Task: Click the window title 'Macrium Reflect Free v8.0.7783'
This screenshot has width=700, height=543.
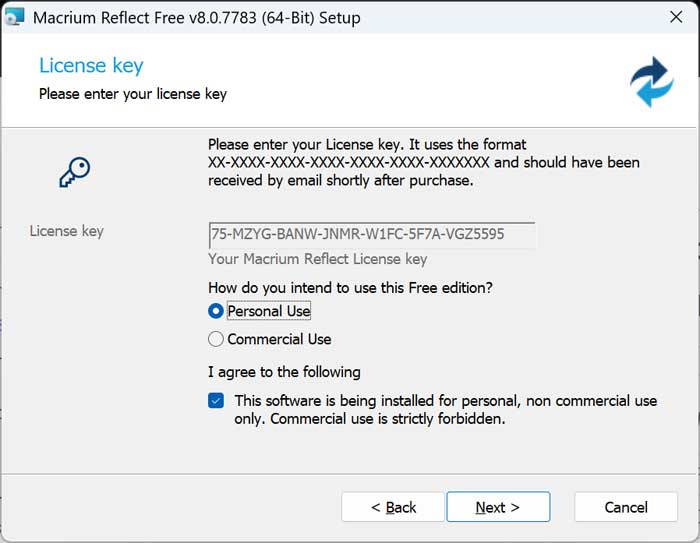Action: click(x=196, y=18)
